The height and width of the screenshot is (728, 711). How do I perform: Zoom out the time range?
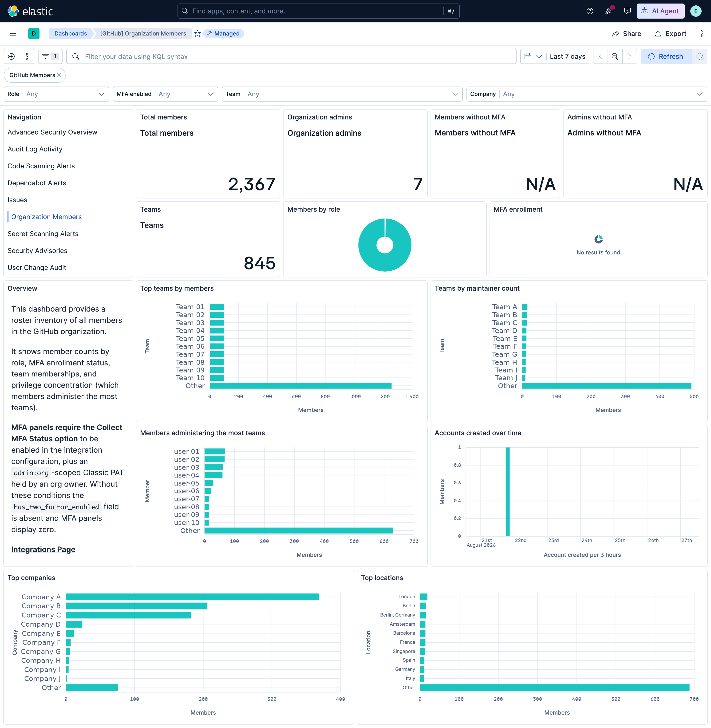(x=615, y=56)
